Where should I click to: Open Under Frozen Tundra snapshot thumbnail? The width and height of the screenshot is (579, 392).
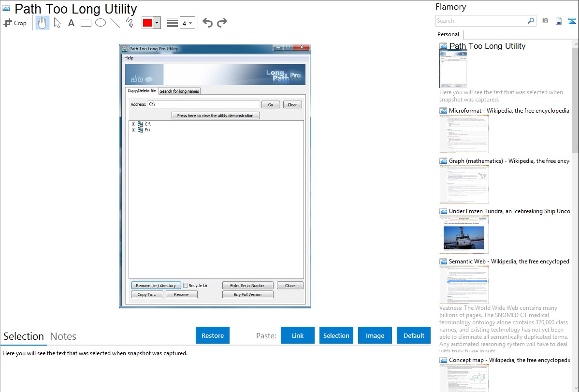coord(464,234)
